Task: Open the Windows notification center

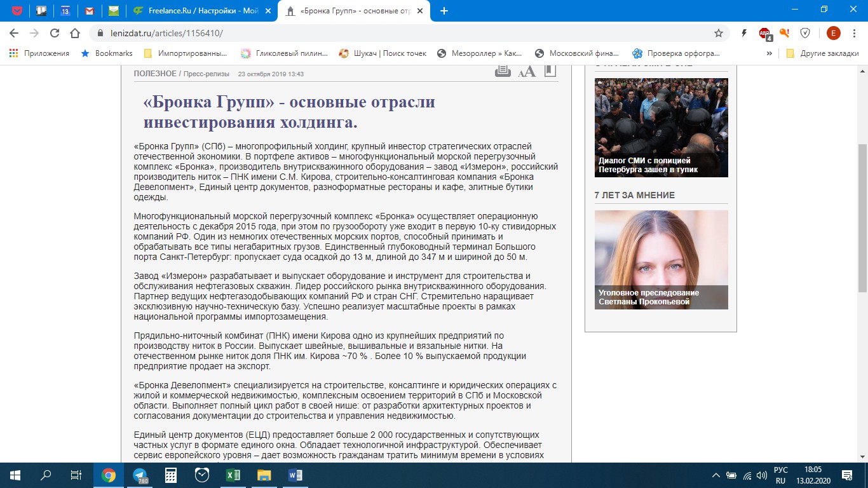Action: click(847, 475)
